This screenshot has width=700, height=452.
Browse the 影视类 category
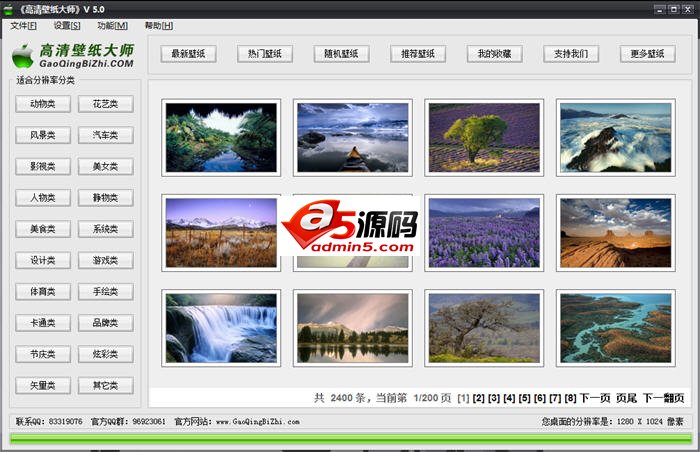43,167
